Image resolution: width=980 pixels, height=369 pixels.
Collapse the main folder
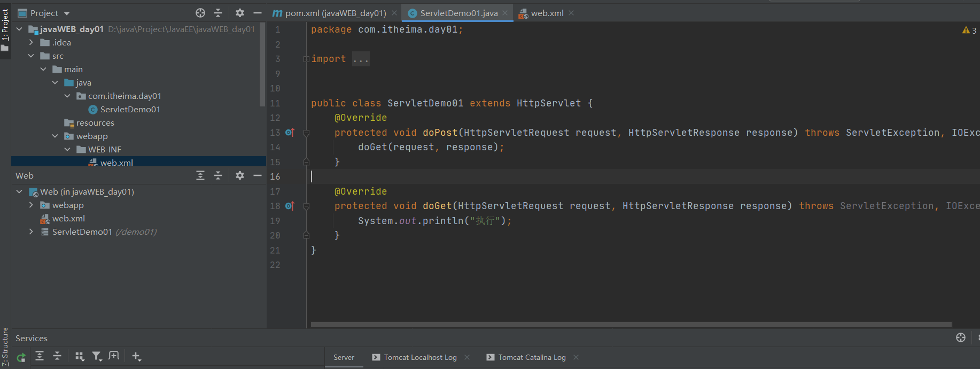pos(43,69)
